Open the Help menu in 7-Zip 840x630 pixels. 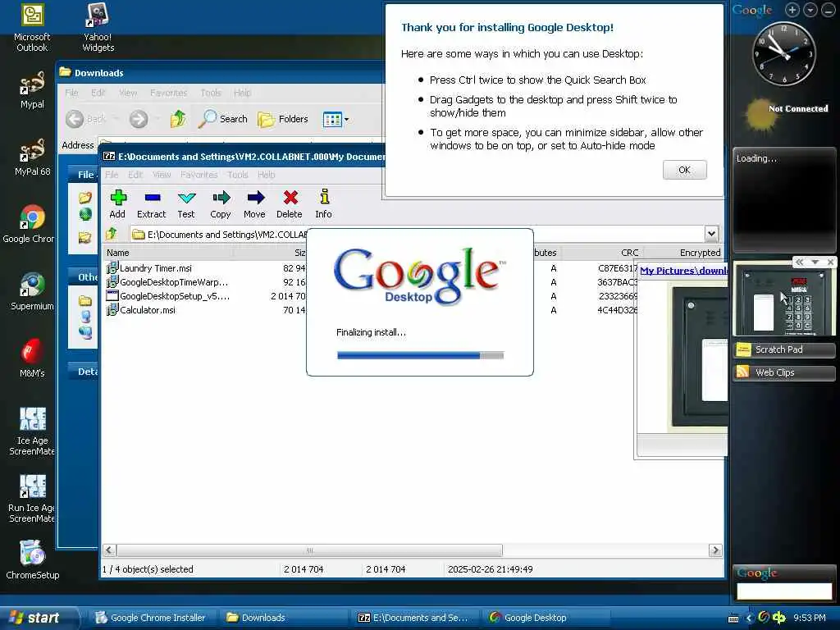267,175
